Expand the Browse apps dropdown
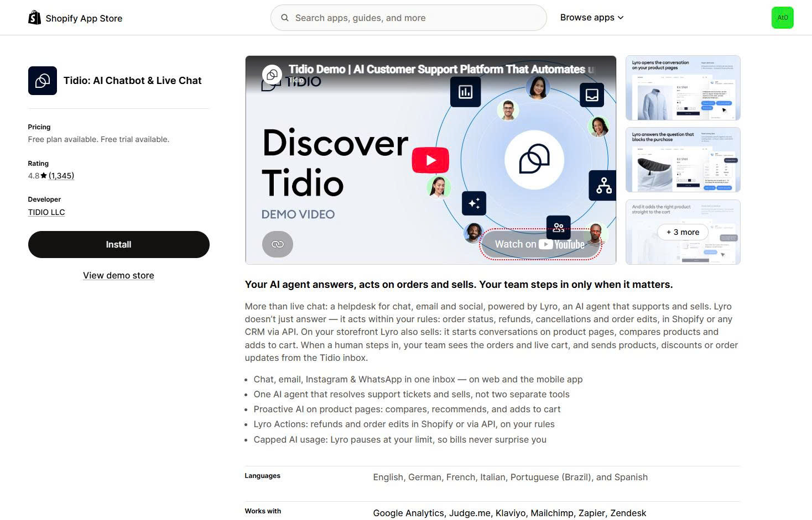 coord(592,18)
